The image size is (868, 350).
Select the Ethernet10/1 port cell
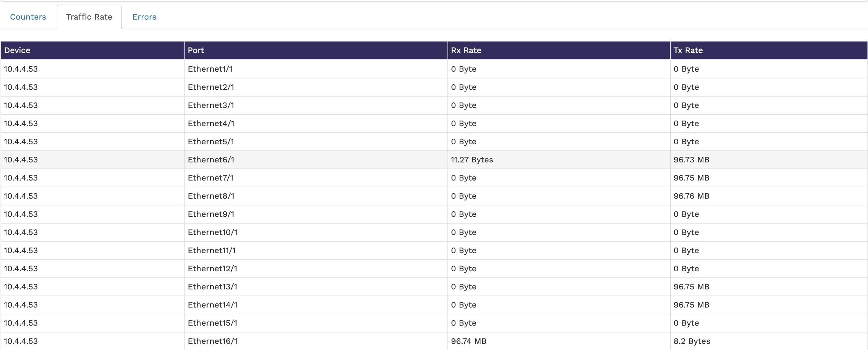coord(212,232)
